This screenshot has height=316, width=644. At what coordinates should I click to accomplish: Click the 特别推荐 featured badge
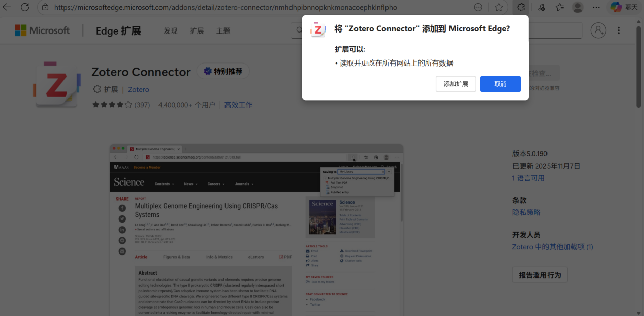click(223, 71)
